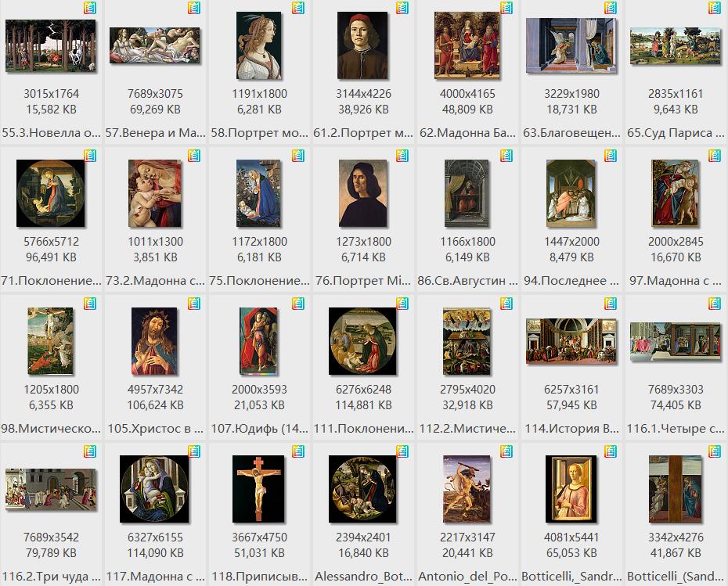Click the file-type badge above 65.Суд Париса thumbnail

coord(714,8)
